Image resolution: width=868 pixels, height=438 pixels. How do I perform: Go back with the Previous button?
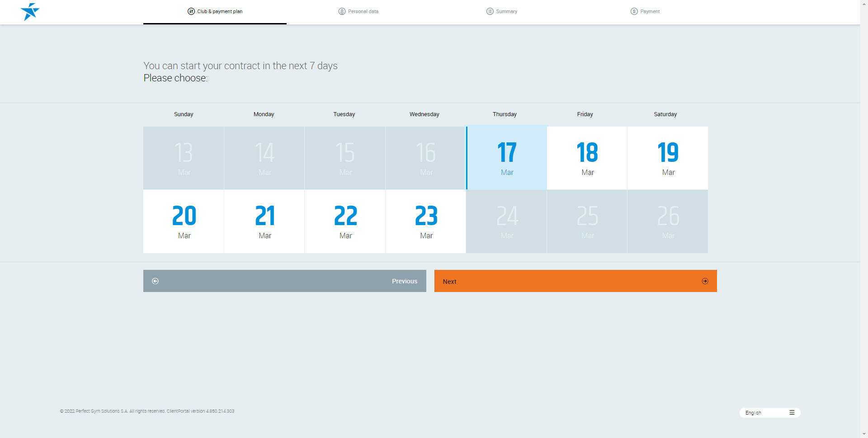pyautogui.click(x=284, y=281)
